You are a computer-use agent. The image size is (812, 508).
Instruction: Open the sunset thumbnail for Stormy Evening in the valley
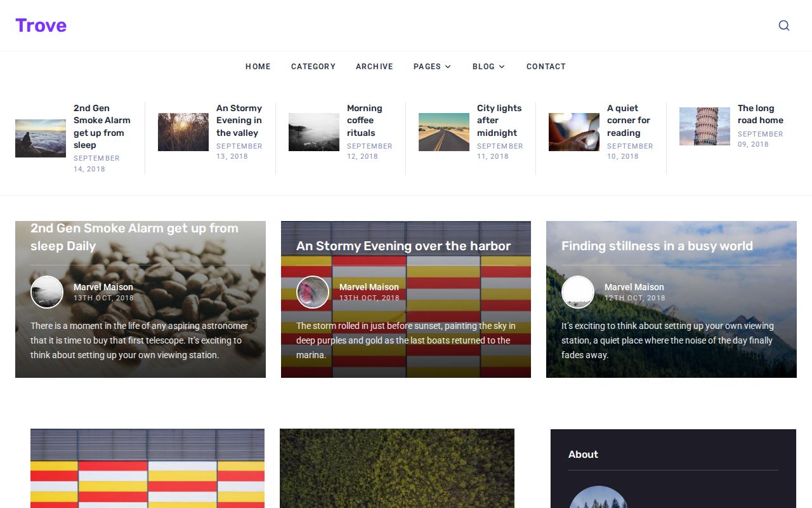click(x=183, y=132)
